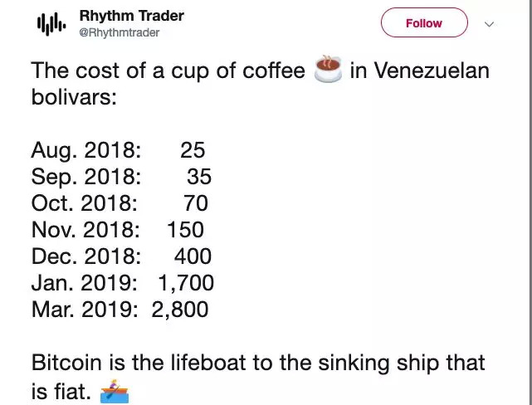
Task: Click the coffee cup emoji
Action: pyautogui.click(x=327, y=71)
